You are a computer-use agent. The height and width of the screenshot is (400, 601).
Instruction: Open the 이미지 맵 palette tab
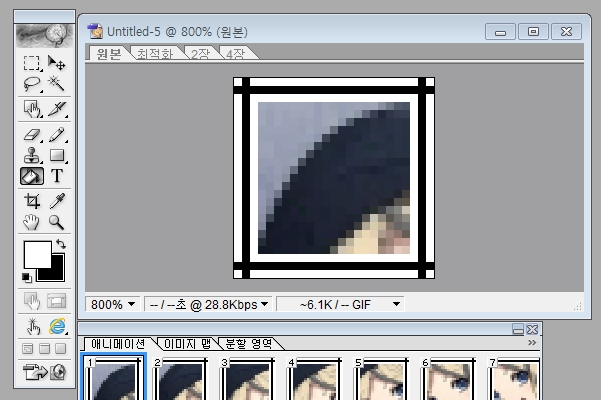click(x=187, y=344)
